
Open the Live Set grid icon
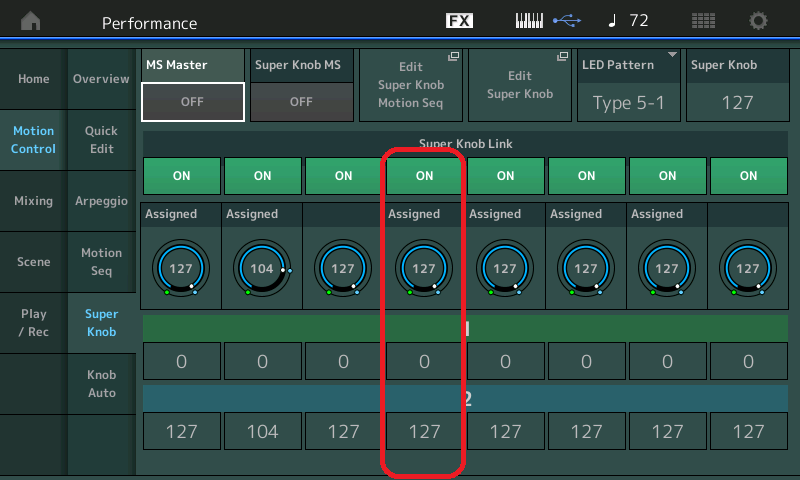pyautogui.click(x=703, y=21)
